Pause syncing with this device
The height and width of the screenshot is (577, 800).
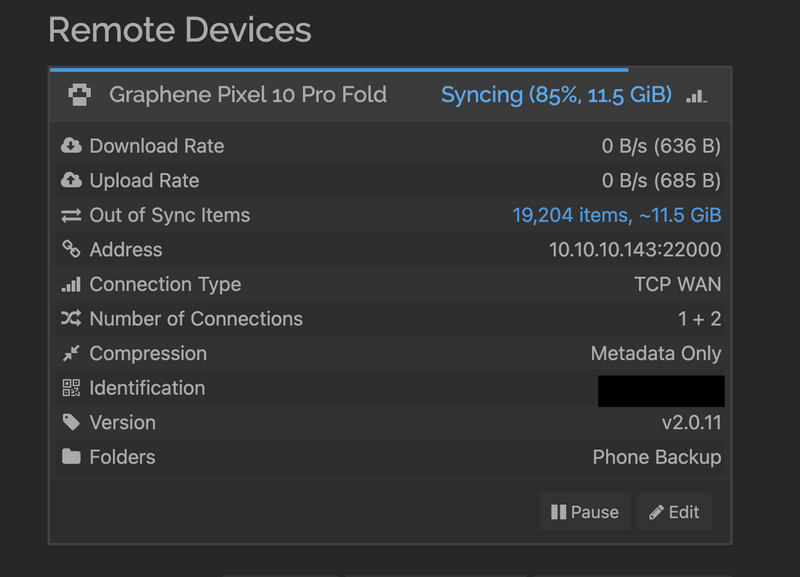tap(585, 512)
